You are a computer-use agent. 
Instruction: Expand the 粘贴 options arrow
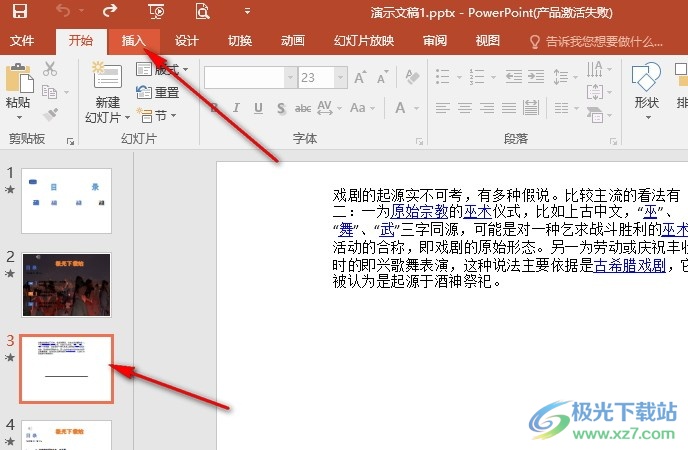click(19, 118)
